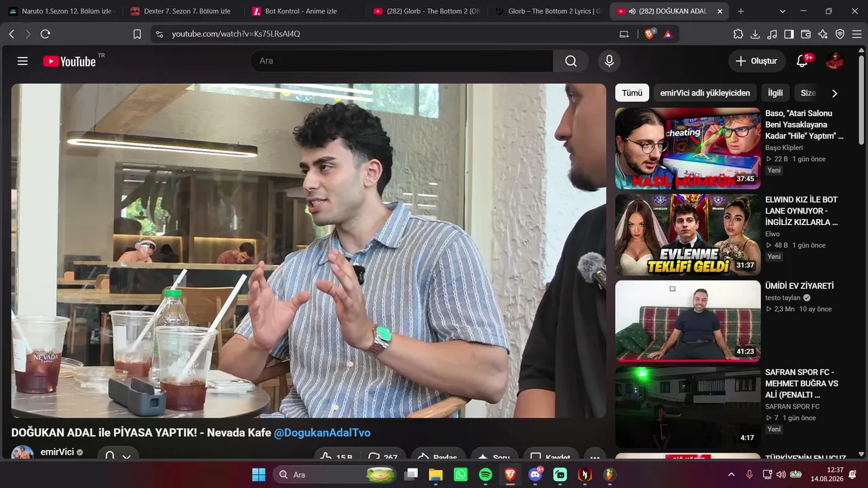
Task: Expand the tab search dropdown arrow
Action: coord(783,12)
